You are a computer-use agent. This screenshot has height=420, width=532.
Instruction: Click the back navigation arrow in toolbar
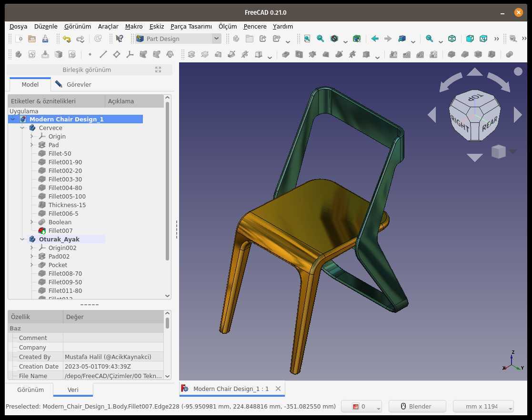pyautogui.click(x=375, y=39)
